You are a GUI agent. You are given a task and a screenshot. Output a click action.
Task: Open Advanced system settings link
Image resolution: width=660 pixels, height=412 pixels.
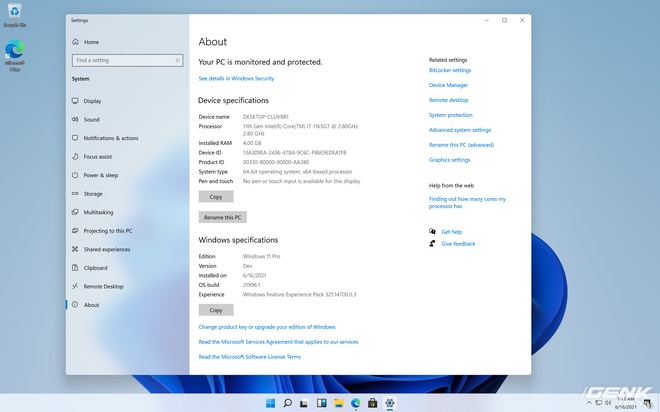coord(460,130)
